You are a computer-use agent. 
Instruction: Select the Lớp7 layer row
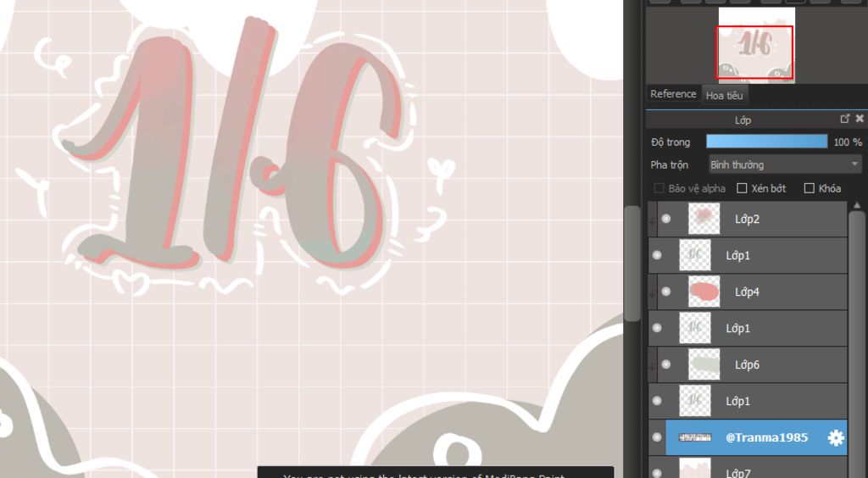click(x=748, y=468)
